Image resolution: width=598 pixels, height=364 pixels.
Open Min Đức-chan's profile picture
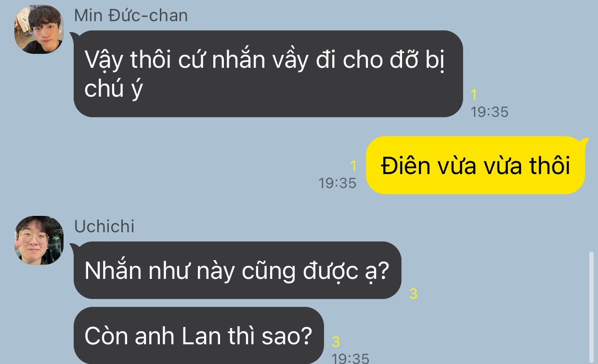pos(39,29)
